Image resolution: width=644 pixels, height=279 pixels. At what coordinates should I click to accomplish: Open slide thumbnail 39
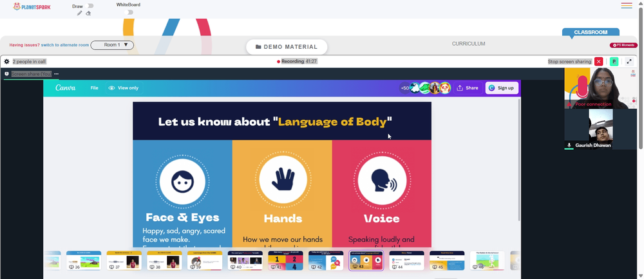point(205,260)
